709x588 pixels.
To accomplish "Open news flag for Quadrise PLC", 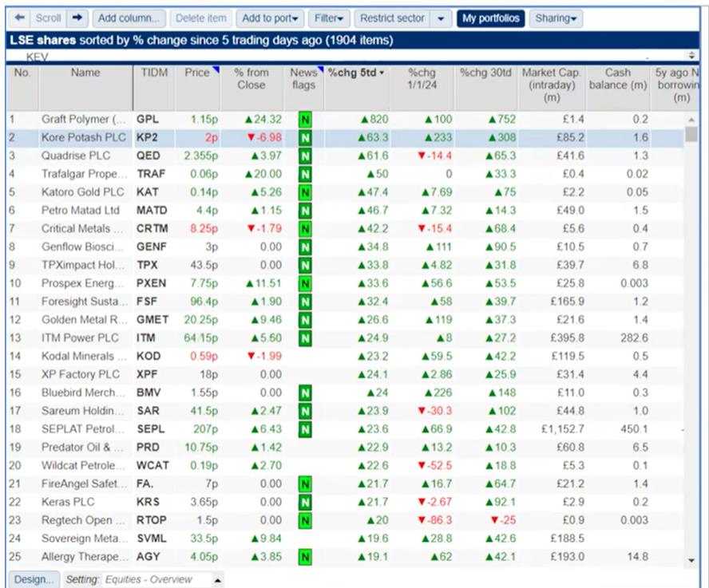I will point(305,156).
